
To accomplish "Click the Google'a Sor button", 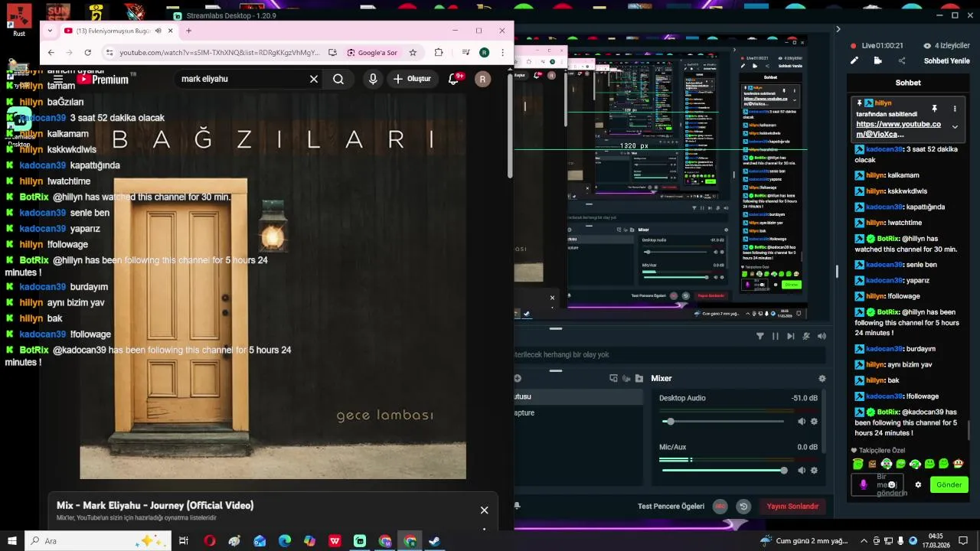I will pos(372,53).
